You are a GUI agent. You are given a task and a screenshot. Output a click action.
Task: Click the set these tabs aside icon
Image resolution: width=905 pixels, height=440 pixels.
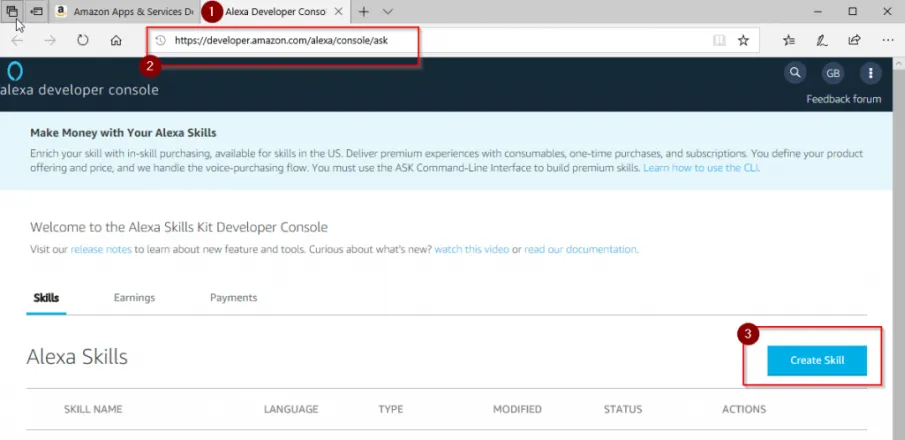point(36,11)
